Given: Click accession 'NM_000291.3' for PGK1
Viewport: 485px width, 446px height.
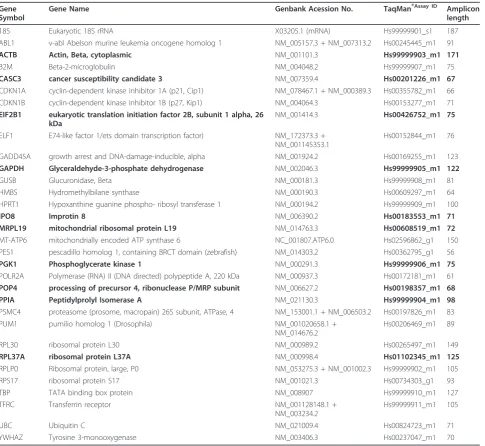Looking at the screenshot, I should tap(296, 264).
